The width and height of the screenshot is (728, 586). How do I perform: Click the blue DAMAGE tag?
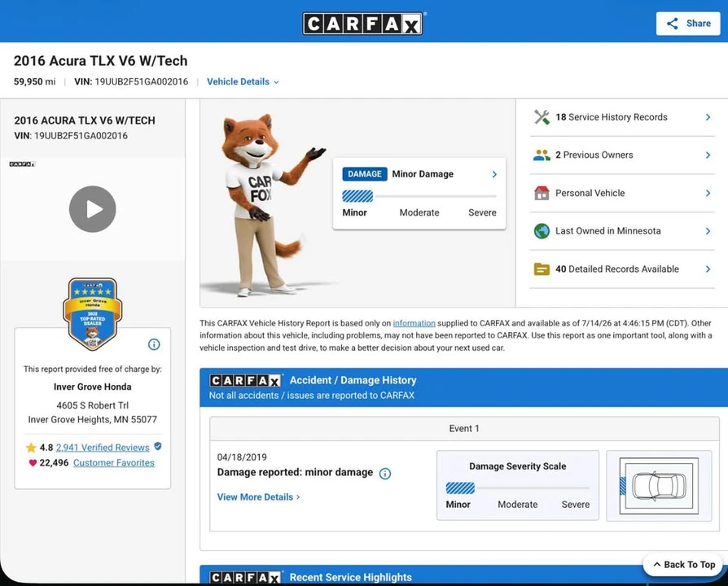point(365,174)
